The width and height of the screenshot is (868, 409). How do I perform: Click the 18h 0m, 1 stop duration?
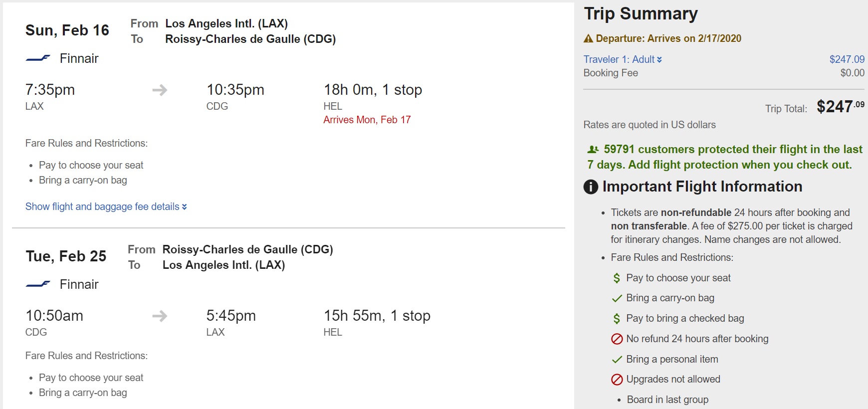(373, 90)
